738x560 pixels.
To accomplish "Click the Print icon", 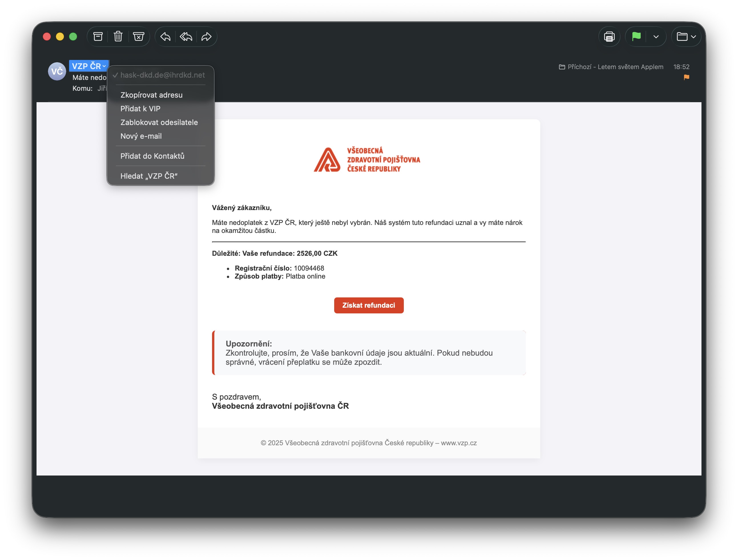I will point(609,36).
